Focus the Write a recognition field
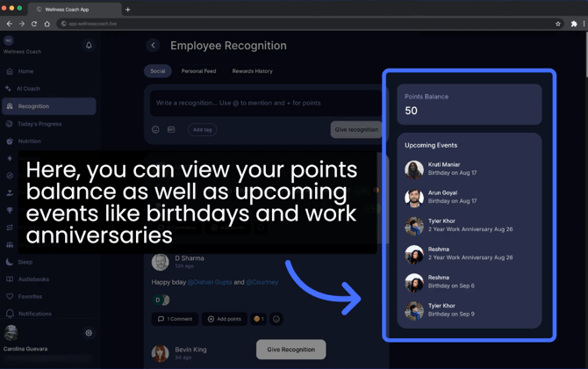 [x=266, y=103]
